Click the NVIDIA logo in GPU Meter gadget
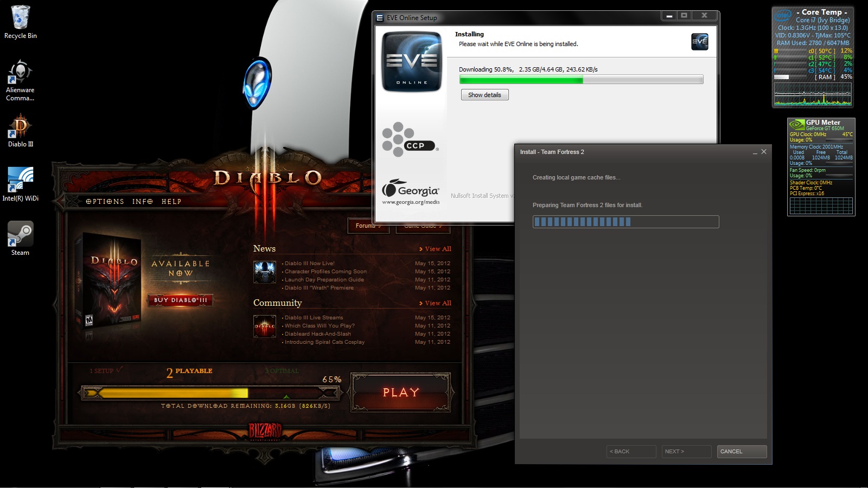This screenshot has height=488, width=868. (x=797, y=125)
